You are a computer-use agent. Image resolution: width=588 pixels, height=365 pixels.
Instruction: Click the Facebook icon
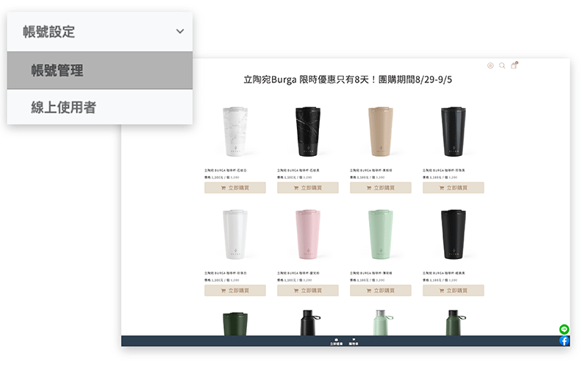point(564,341)
